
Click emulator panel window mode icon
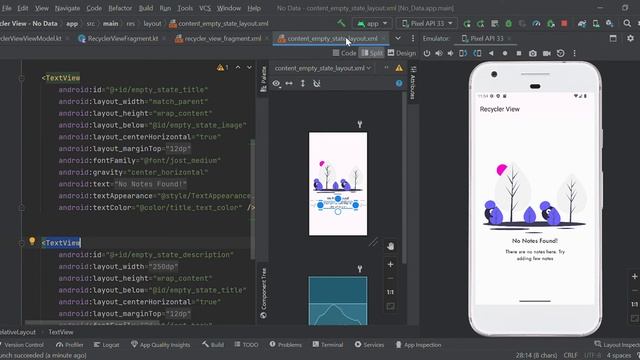[x=613, y=38]
